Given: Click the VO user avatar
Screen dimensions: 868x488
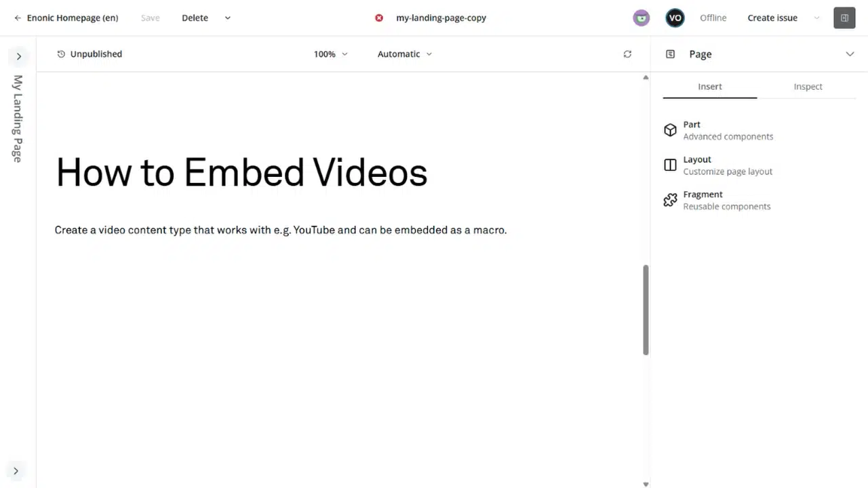Looking at the screenshot, I should (675, 18).
